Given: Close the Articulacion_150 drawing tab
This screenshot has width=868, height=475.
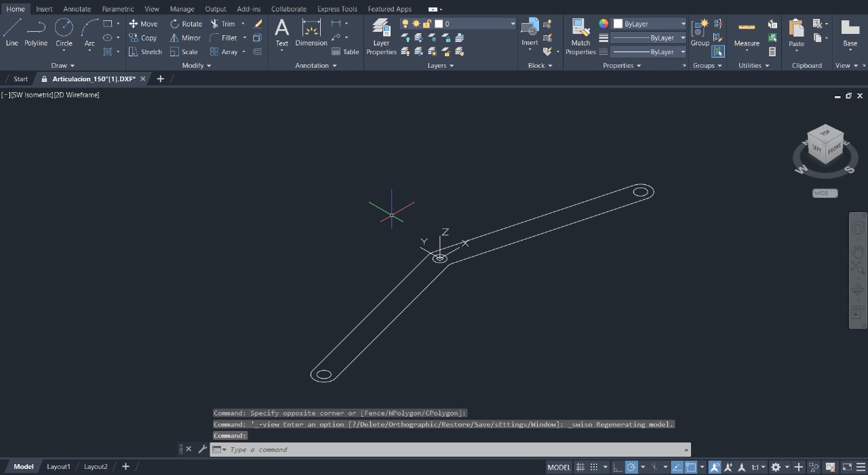Looking at the screenshot, I should tap(142, 79).
